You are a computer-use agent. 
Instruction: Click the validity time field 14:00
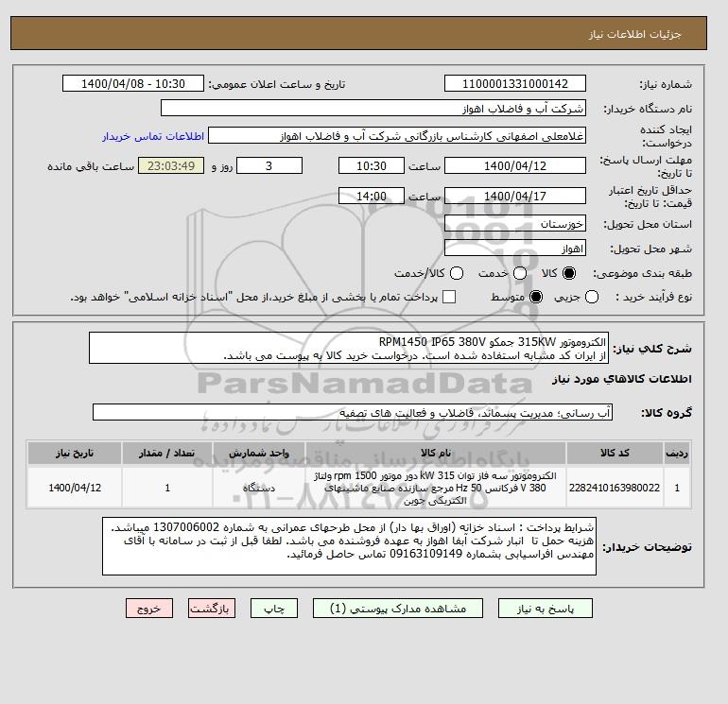coord(371,196)
